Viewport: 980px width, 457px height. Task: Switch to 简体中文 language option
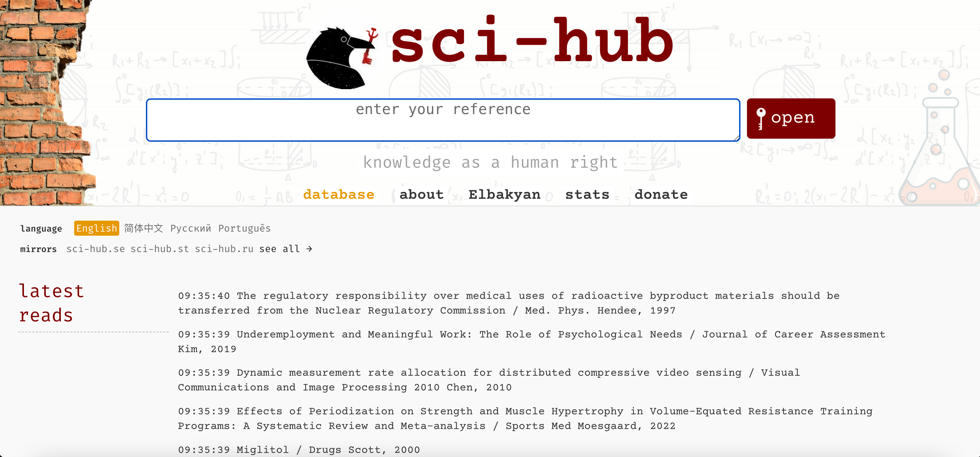144,228
